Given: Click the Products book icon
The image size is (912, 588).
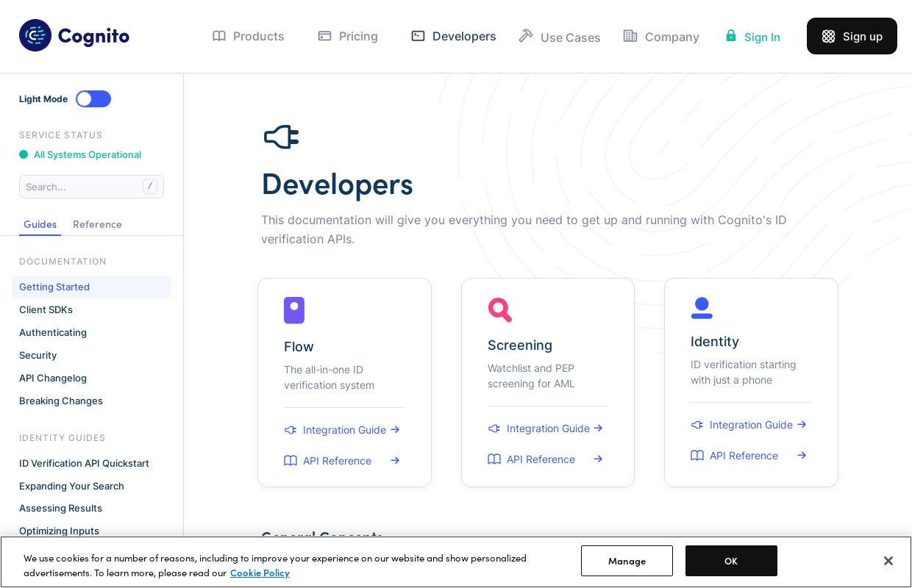Looking at the screenshot, I should coord(219,35).
